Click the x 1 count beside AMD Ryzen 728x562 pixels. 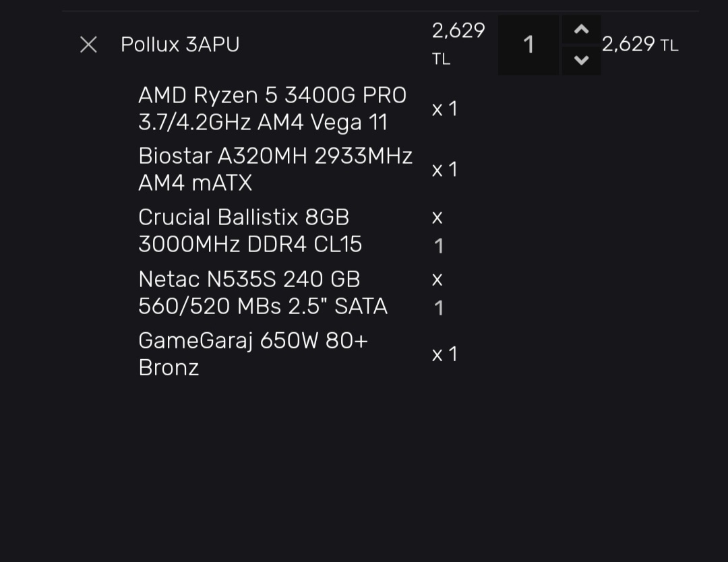pos(444,109)
